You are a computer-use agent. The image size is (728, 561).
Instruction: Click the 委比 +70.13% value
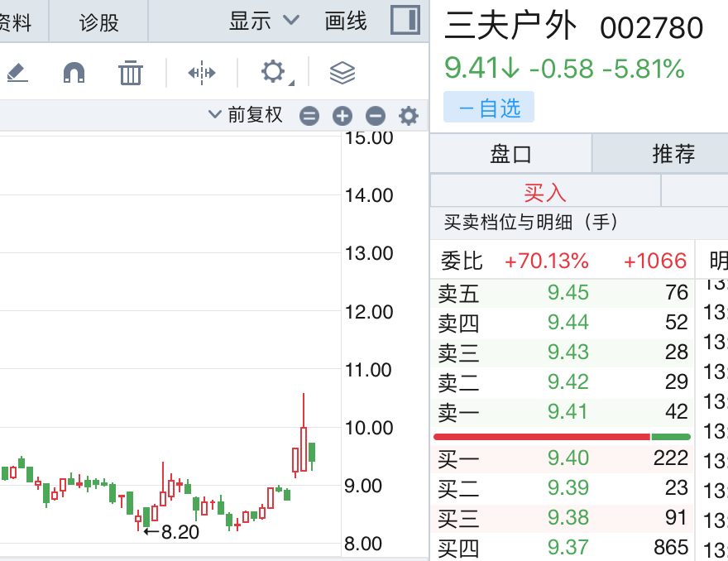547,261
